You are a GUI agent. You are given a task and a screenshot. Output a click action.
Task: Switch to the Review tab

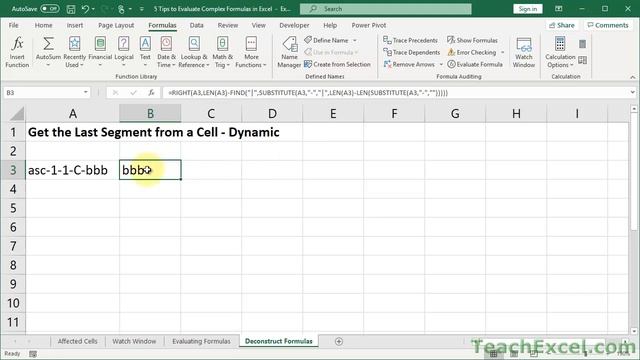click(x=227, y=25)
